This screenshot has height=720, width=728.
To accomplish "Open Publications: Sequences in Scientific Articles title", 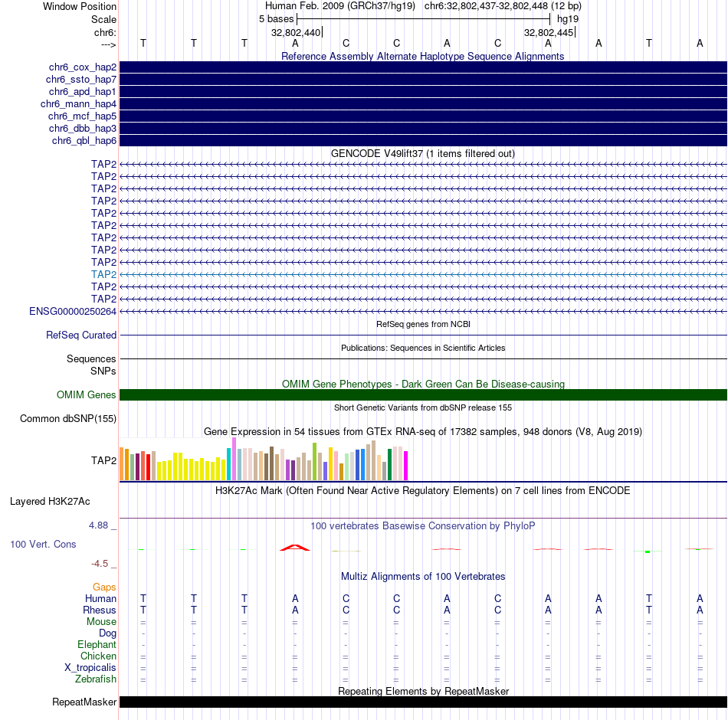I will click(x=422, y=348).
